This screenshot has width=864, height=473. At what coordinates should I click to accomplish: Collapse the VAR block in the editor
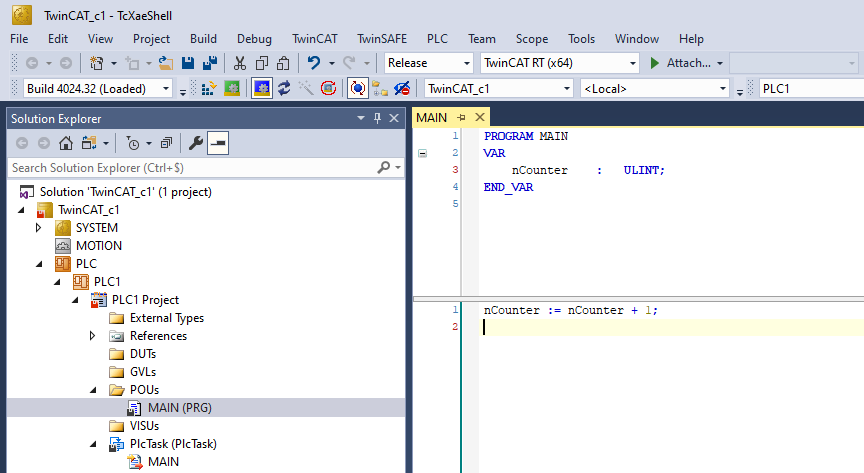(x=422, y=153)
